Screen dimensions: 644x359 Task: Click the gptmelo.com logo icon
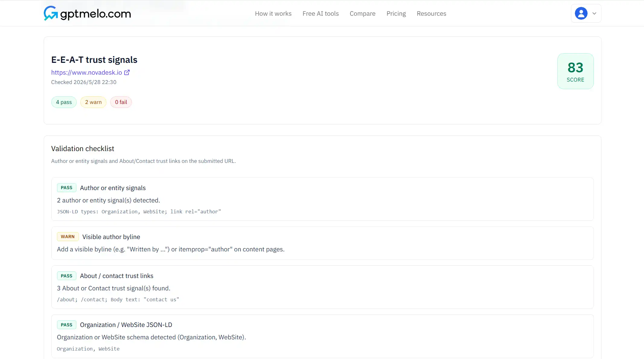coord(51,13)
